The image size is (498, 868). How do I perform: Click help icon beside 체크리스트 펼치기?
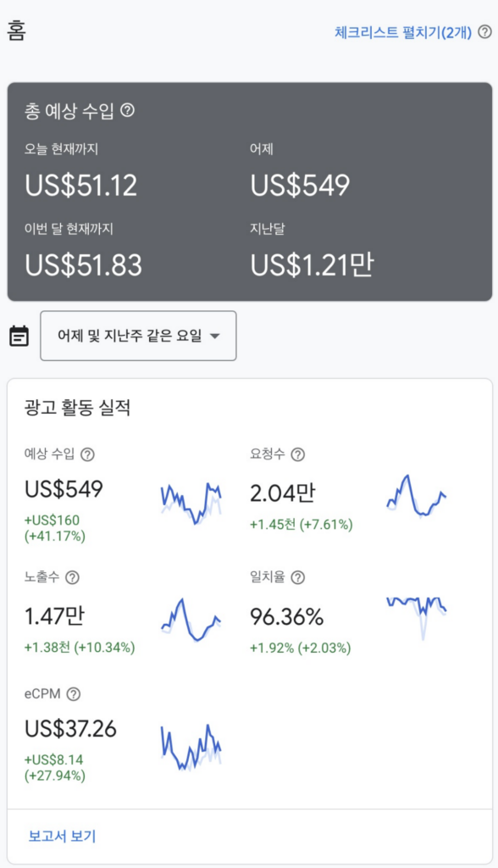coord(484,32)
